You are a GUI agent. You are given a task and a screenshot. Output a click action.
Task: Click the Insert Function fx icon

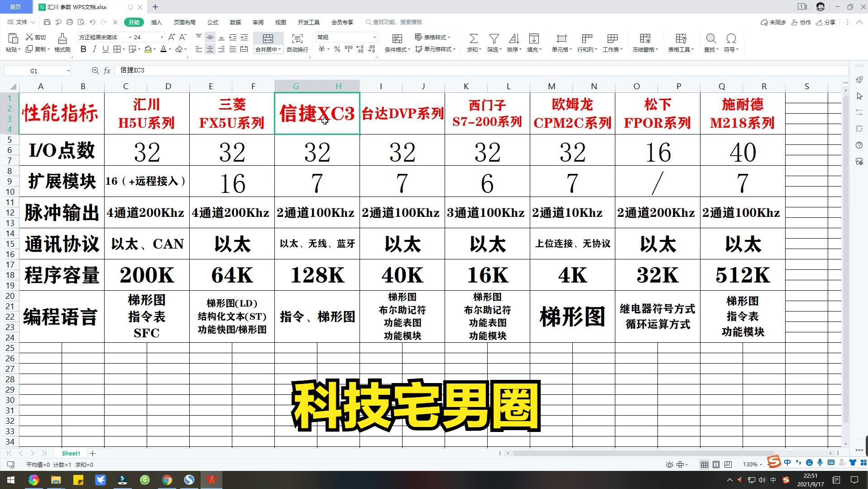[107, 71]
